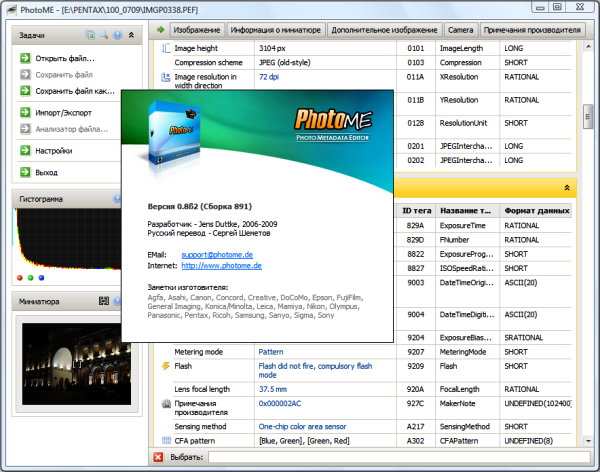This screenshot has height=472, width=600.
Task: Click the CFA pattern row icon
Action: coord(166,440)
